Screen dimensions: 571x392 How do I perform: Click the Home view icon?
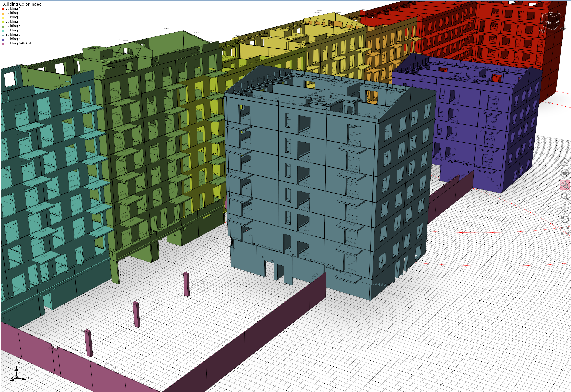tap(565, 162)
